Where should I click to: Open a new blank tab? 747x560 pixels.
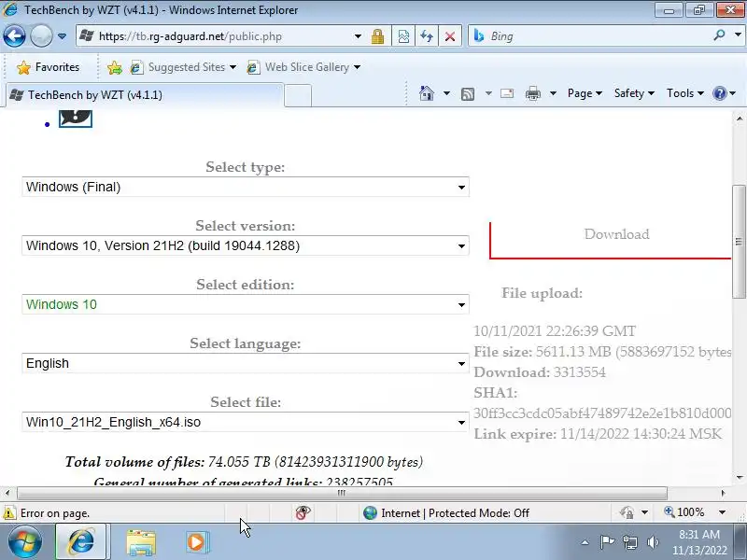pos(298,95)
